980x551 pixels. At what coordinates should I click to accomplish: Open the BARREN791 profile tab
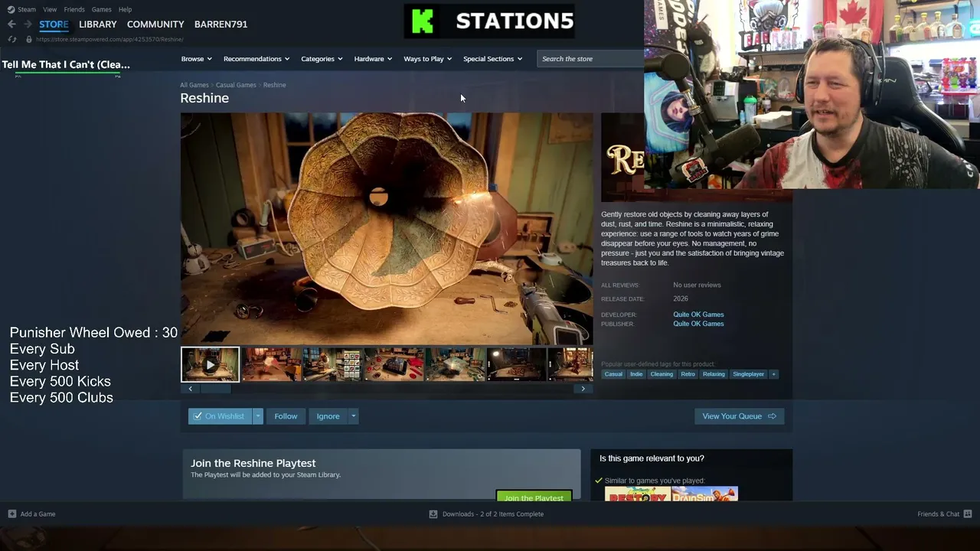click(220, 24)
